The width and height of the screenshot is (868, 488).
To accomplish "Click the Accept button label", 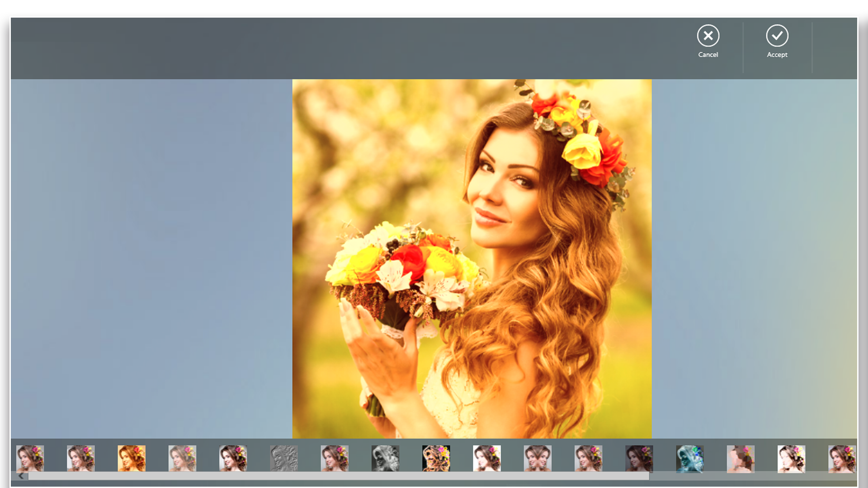I will [x=777, y=55].
